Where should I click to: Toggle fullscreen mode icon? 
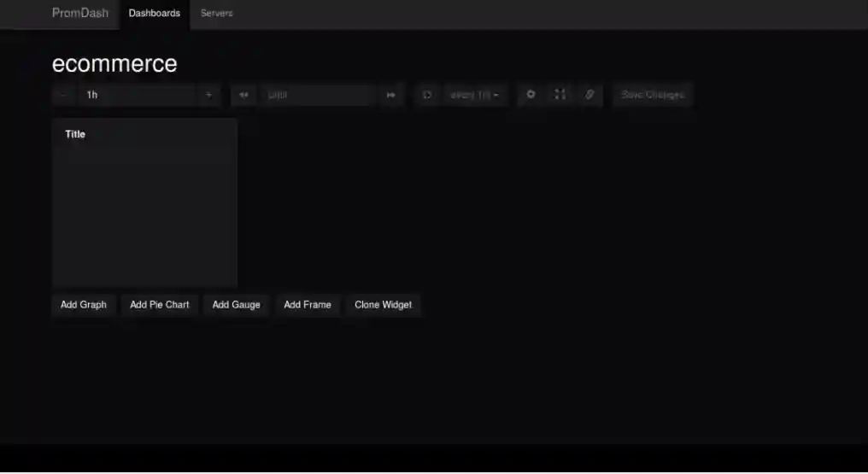click(x=560, y=95)
